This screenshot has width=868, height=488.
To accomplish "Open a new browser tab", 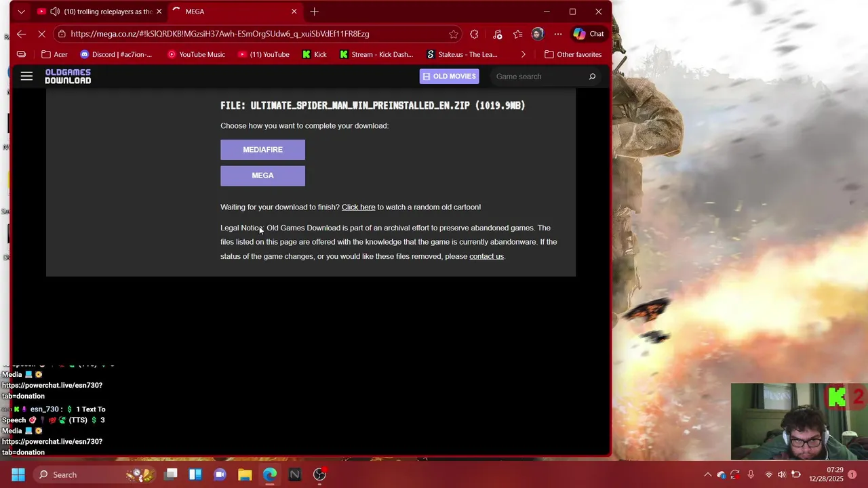I will pyautogui.click(x=314, y=12).
